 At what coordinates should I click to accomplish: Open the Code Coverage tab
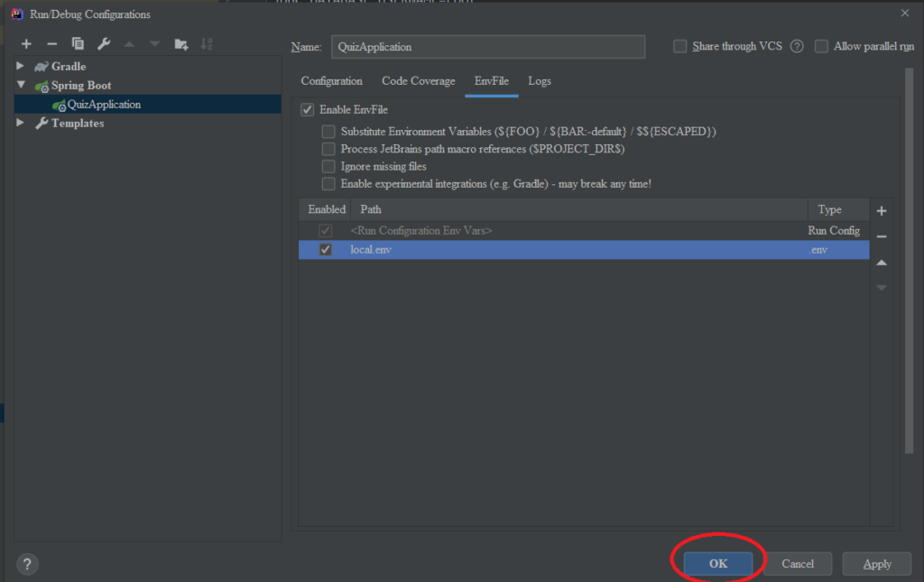tap(418, 80)
